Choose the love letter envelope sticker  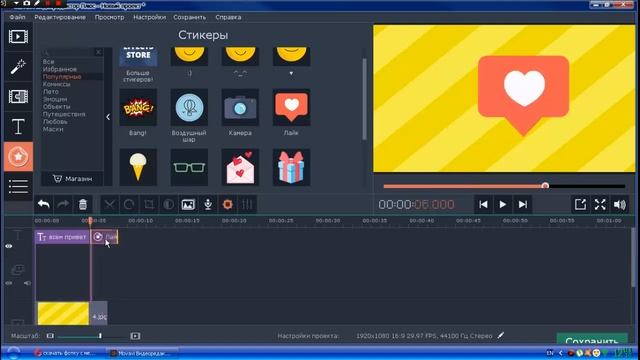point(240,167)
